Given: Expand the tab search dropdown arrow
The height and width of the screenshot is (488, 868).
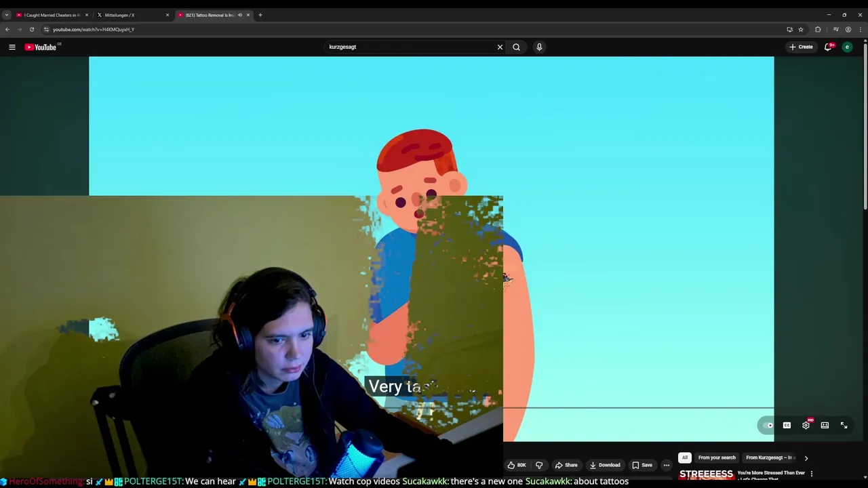Looking at the screenshot, I should click(7, 15).
